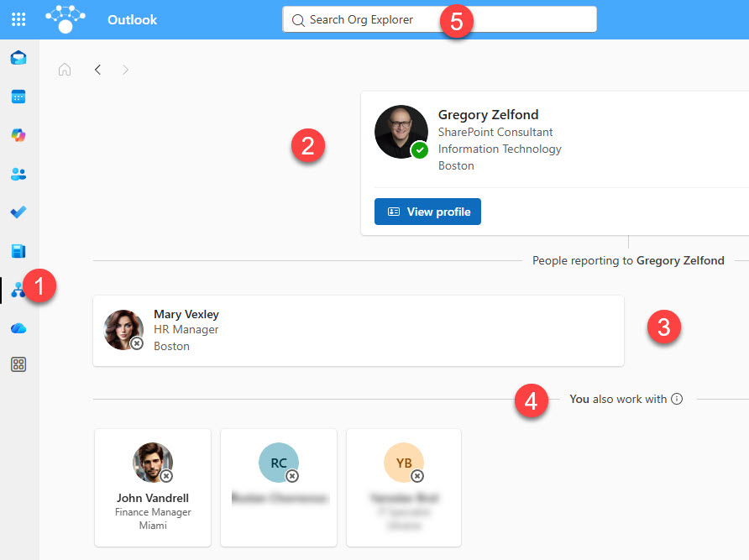Click Gregory Zelfond's profile photo
The width and height of the screenshot is (749, 560).
pyautogui.click(x=401, y=132)
